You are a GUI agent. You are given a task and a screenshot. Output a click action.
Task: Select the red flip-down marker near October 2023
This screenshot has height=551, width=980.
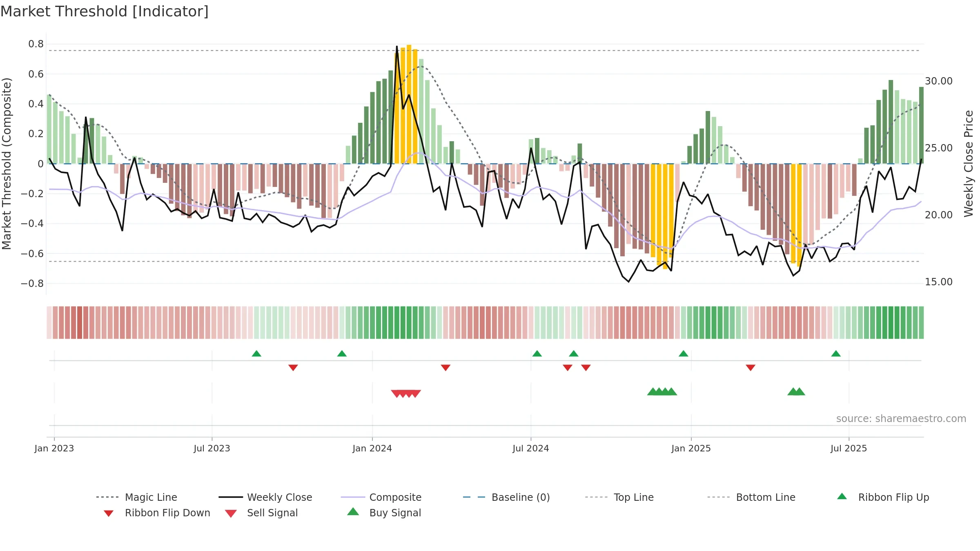coord(293,368)
